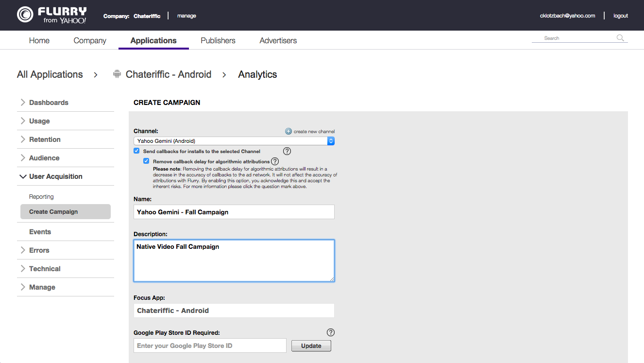Viewport: 644px width, 363px height.
Task: Switch to the Advertisers tab
Action: coord(278,40)
